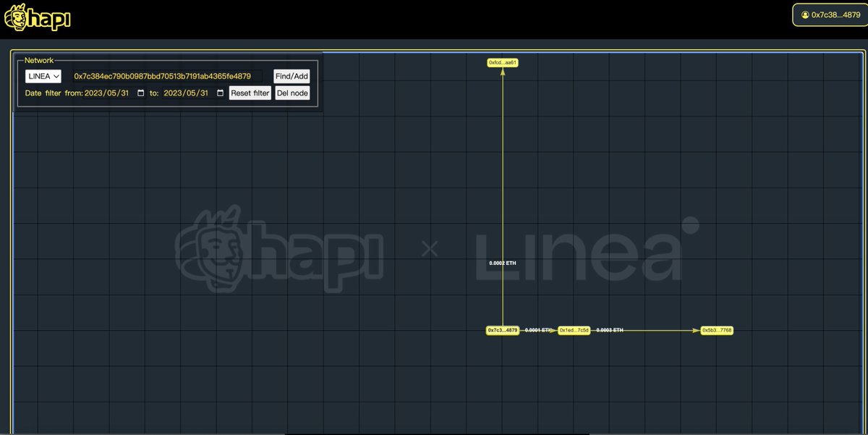The image size is (868, 435).
Task: Click the 0.0002 ETH edge label
Action: pos(503,262)
